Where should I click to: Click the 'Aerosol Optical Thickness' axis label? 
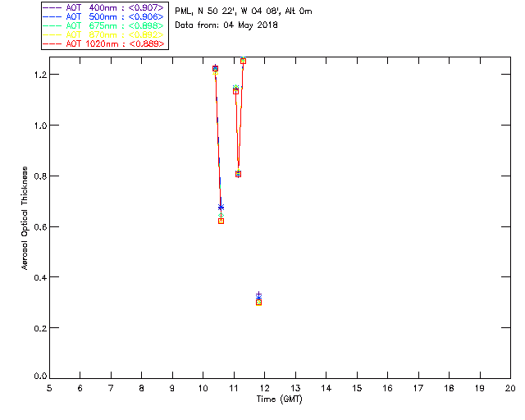point(25,218)
